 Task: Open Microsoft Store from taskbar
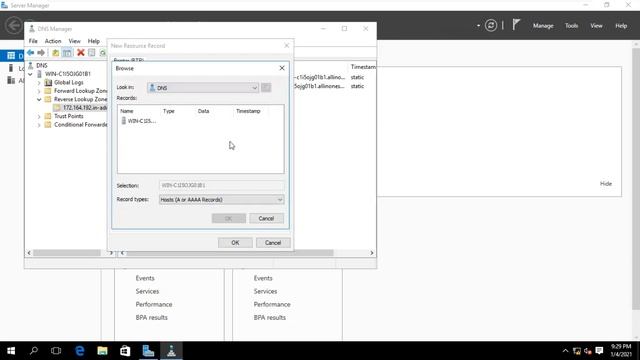[125, 351]
